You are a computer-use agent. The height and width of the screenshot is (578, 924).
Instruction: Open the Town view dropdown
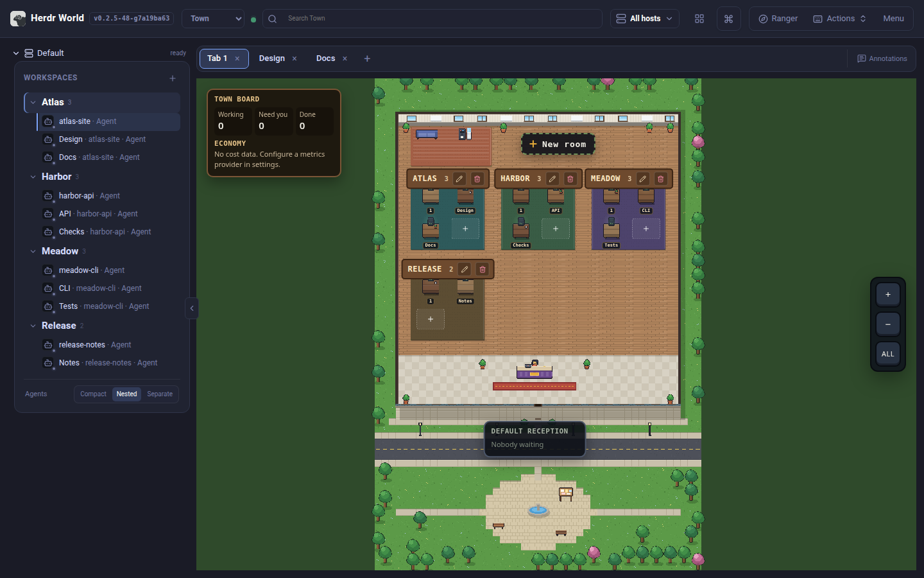tap(214, 19)
